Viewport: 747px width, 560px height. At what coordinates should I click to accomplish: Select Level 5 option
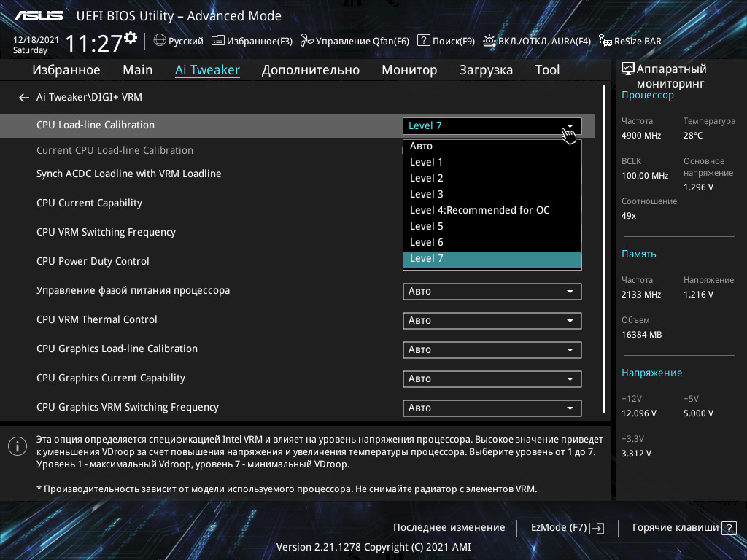tap(492, 226)
